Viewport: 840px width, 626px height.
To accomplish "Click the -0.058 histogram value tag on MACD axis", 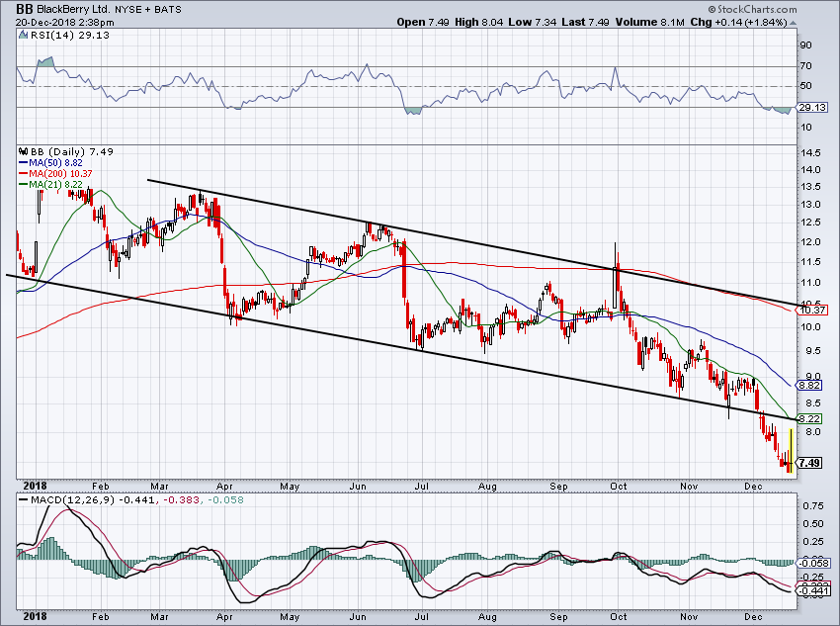I will (x=813, y=563).
